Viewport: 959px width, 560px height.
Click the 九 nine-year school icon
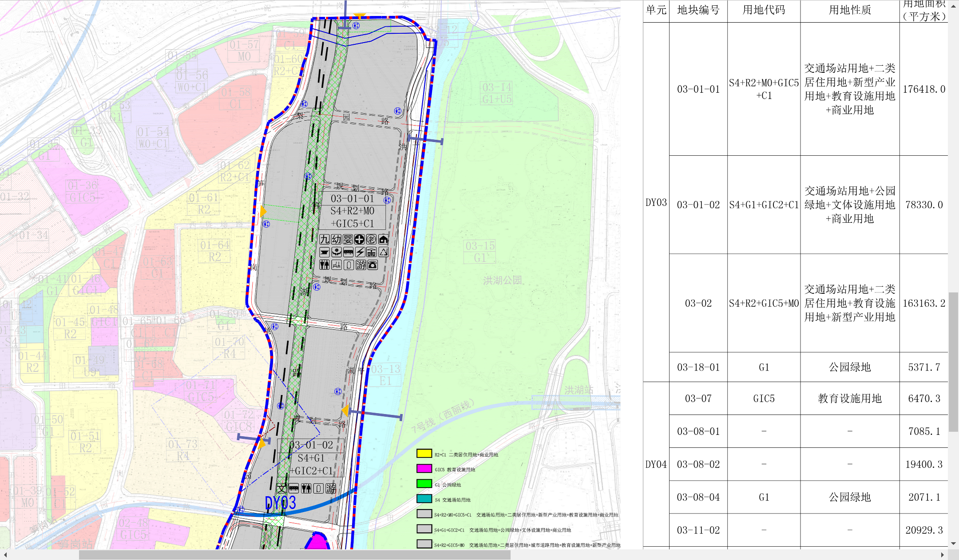(325, 239)
